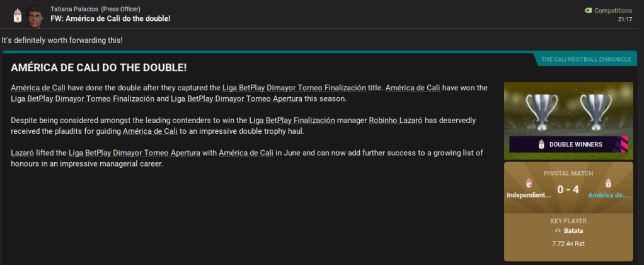Select the cyan América de... team name
The image size is (644, 265).
608,195
